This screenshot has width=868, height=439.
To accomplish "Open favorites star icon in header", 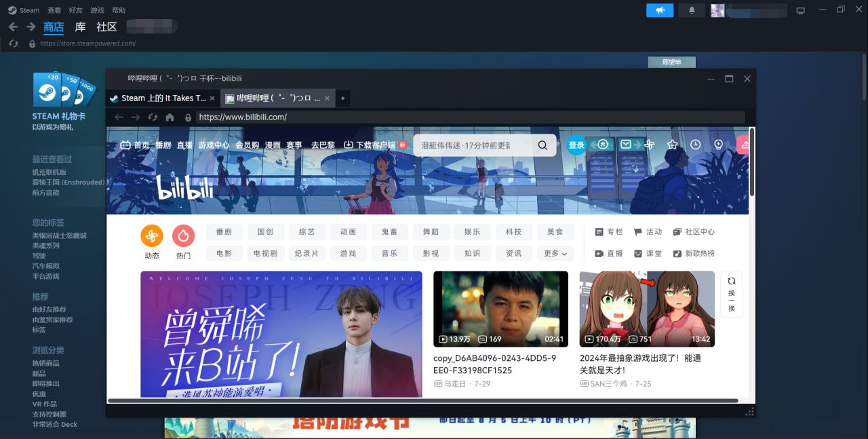I will click(x=673, y=145).
